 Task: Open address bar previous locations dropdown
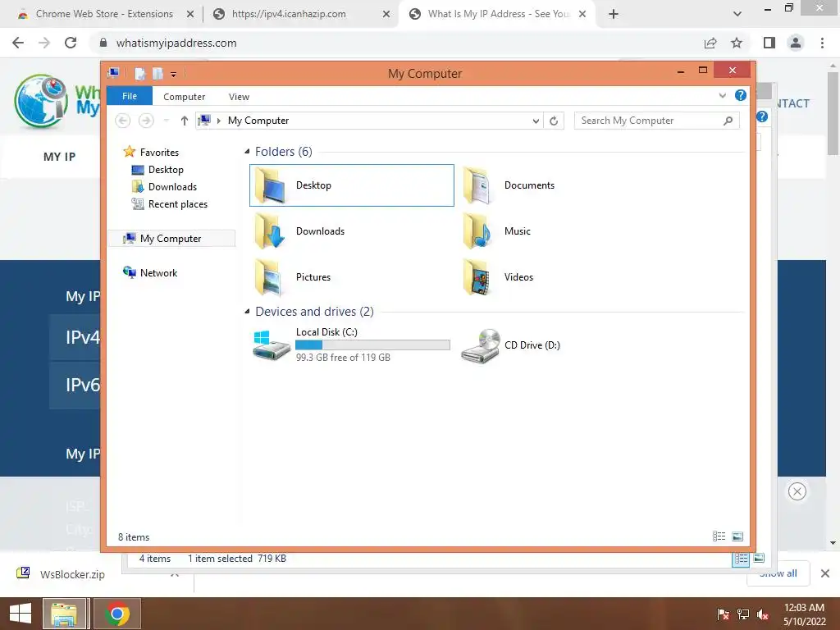point(536,121)
